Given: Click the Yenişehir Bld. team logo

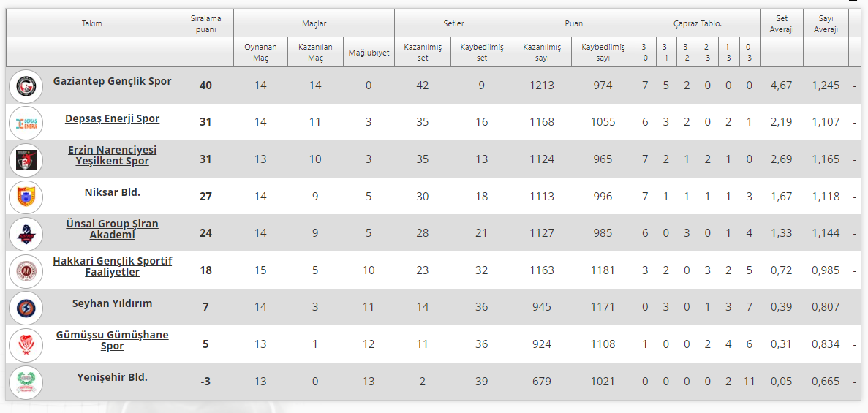Looking at the screenshot, I should pos(26,382).
